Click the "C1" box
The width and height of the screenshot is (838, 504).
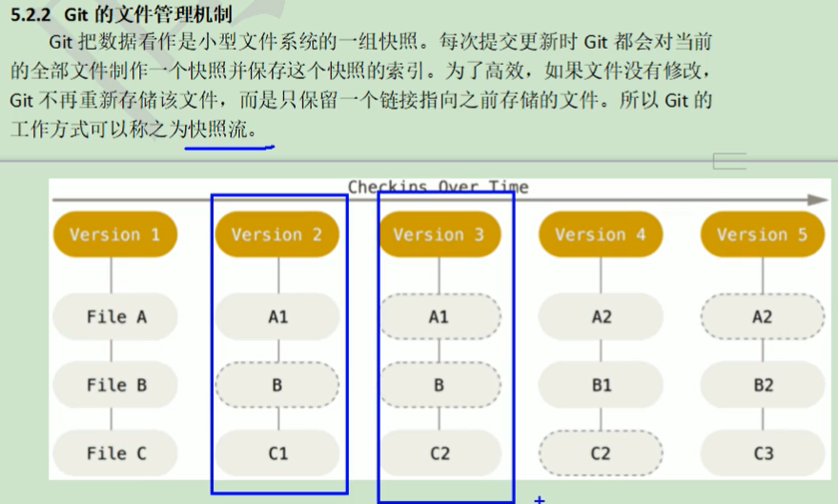point(276,454)
